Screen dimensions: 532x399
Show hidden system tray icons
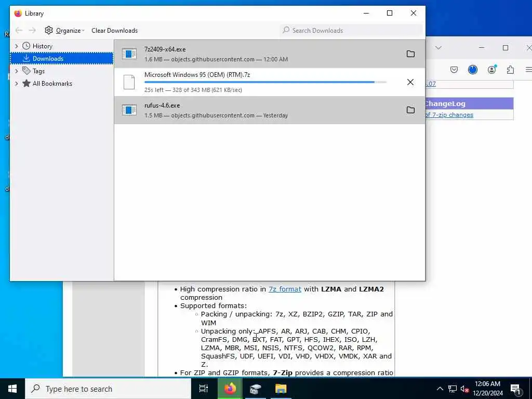point(440,389)
